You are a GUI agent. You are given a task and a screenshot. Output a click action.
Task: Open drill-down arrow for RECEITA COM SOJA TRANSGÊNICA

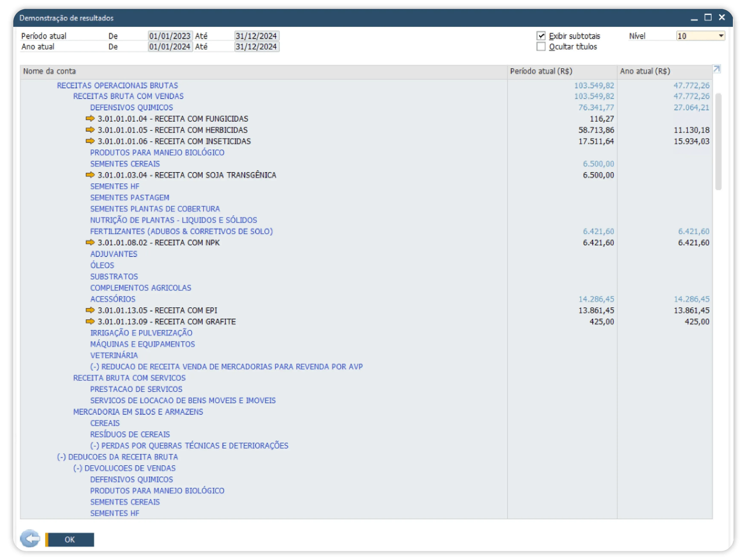90,175
